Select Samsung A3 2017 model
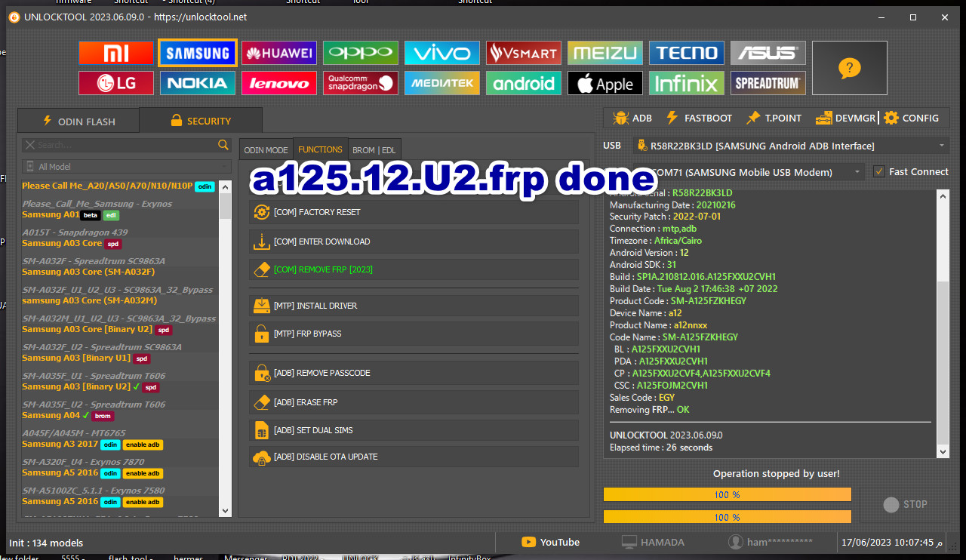The width and height of the screenshot is (966, 560). (92, 444)
